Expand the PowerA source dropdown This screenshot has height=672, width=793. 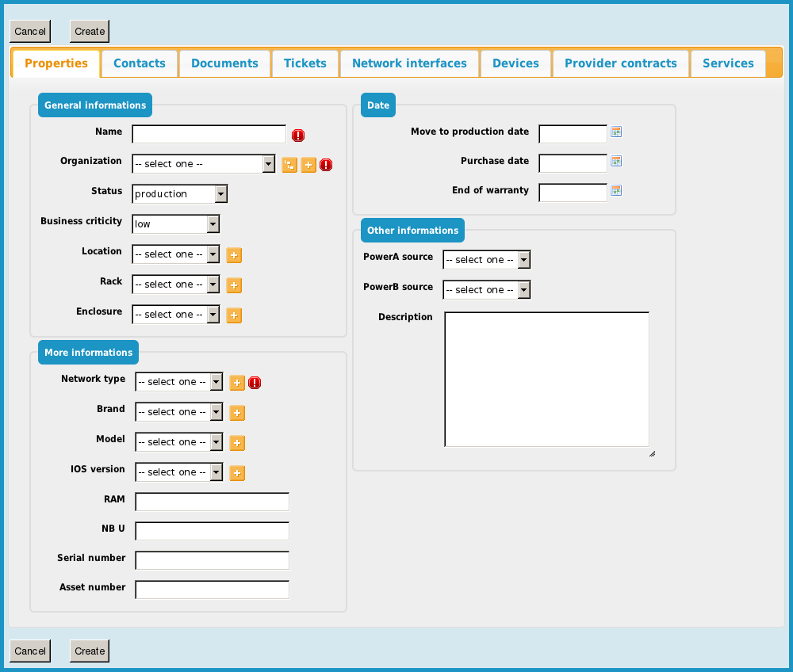tap(487, 260)
